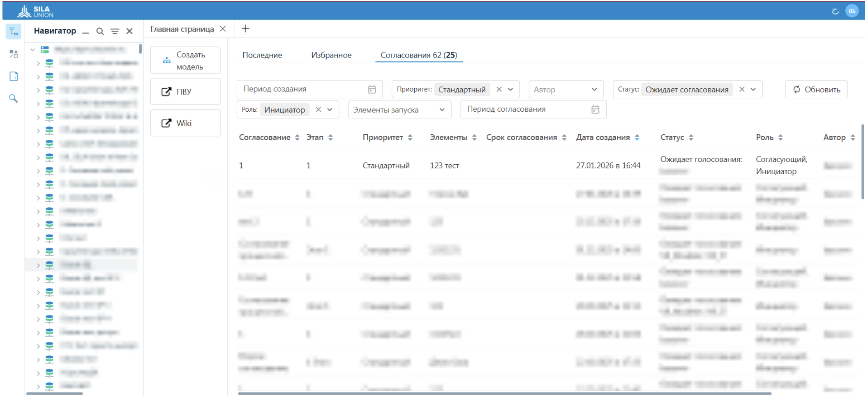Select the model objects icon below Навигатор
868x400 pixels.
pos(14,53)
